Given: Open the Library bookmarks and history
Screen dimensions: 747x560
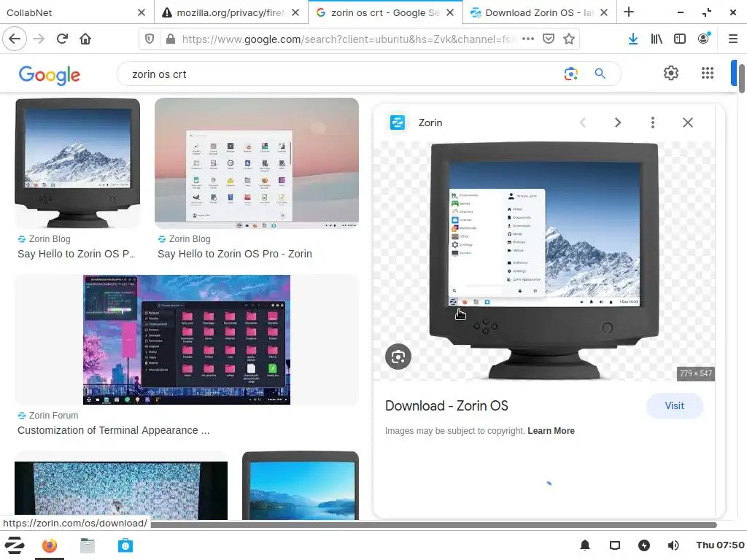Looking at the screenshot, I should pos(657,39).
